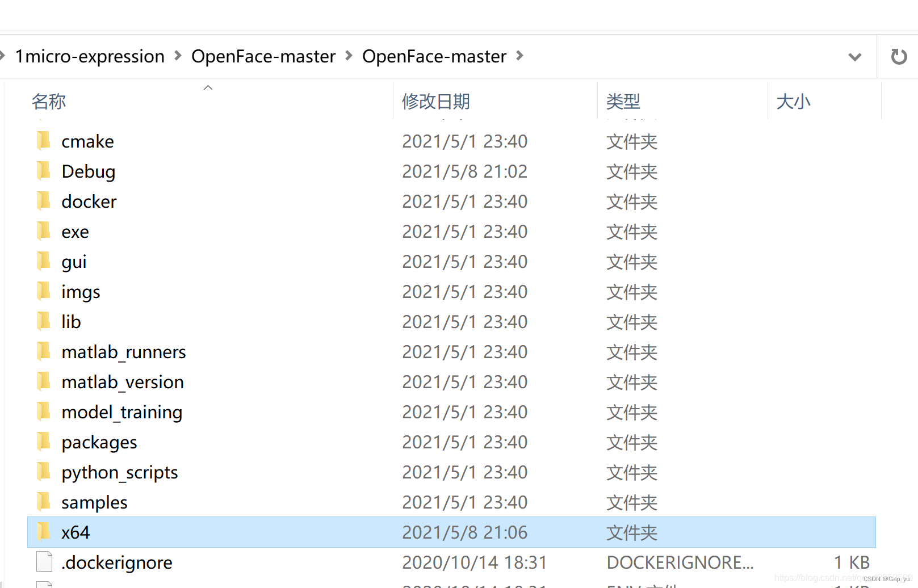The image size is (918, 588).
Task: Click the cmake folder icon
Action: 44,141
